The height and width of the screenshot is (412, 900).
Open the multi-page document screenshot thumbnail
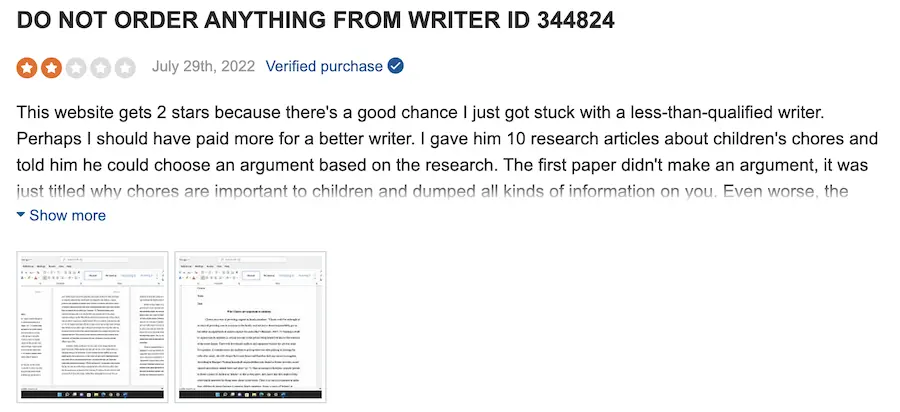pyautogui.click(x=92, y=327)
